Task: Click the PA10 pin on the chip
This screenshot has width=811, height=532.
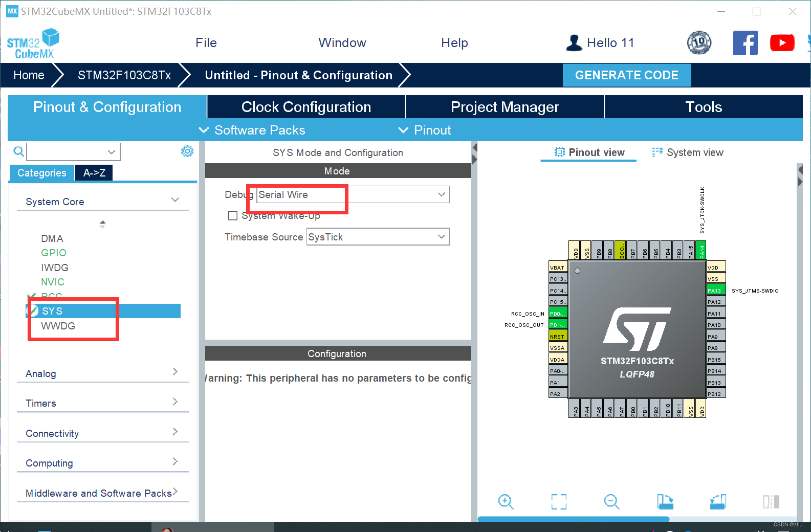Action: pyautogui.click(x=716, y=325)
